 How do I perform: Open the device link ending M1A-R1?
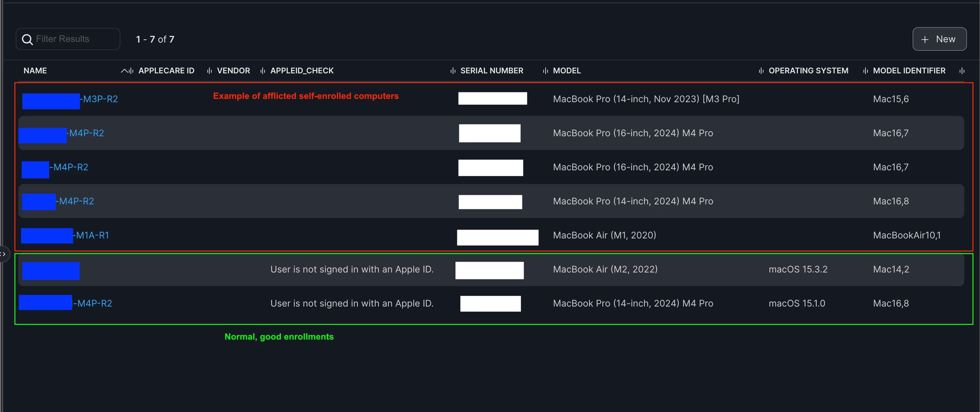[x=91, y=235]
